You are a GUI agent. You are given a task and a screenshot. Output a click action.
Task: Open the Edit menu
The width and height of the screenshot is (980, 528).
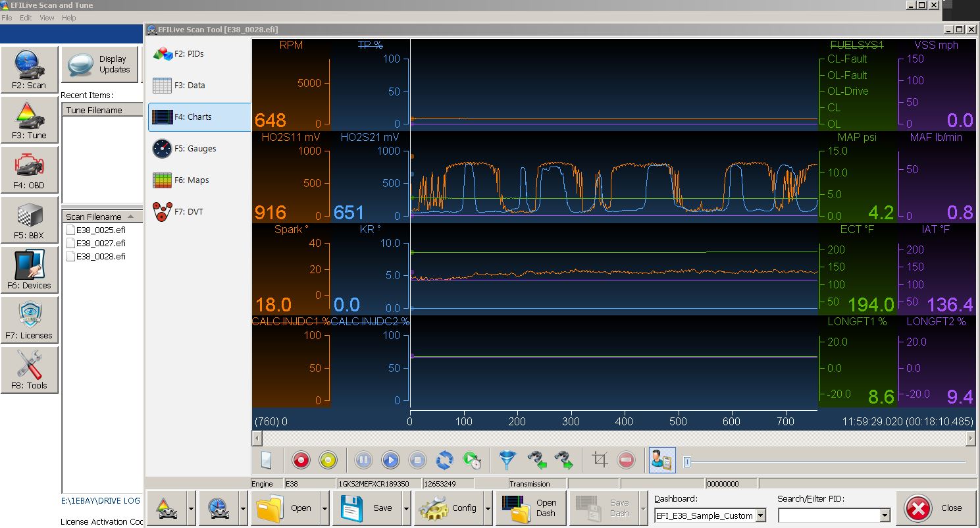[26, 18]
